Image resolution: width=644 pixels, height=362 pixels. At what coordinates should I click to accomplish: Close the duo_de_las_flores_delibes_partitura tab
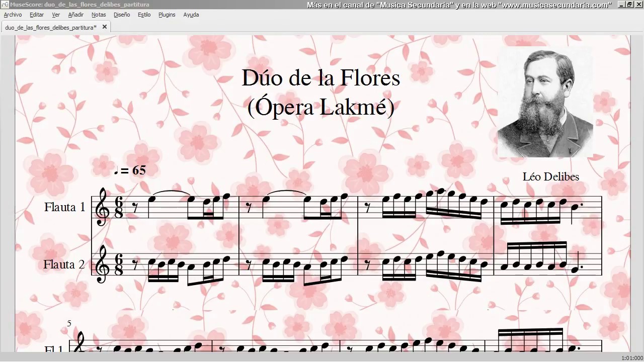pyautogui.click(x=105, y=27)
